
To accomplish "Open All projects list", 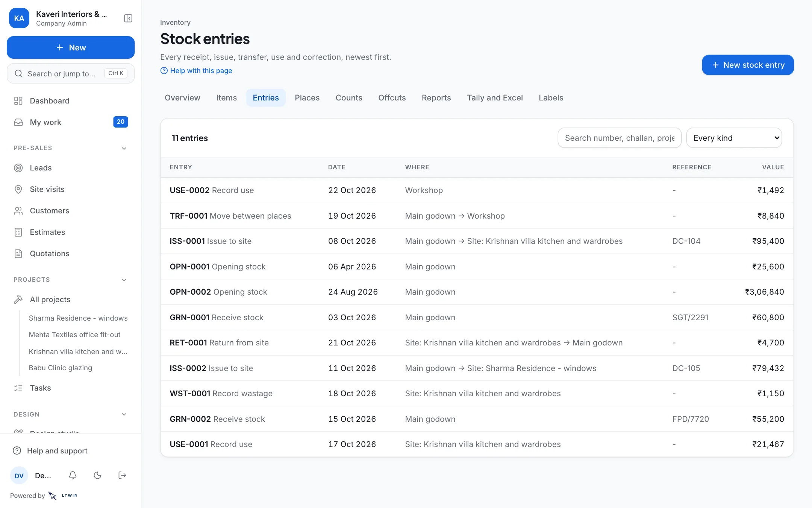I will click(71, 300).
